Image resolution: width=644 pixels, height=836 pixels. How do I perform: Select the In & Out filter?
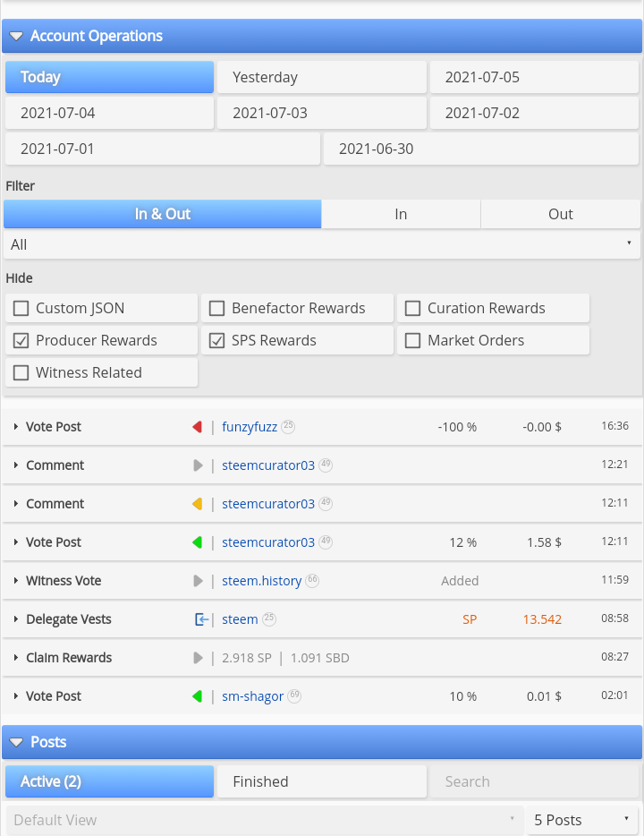[163, 214]
